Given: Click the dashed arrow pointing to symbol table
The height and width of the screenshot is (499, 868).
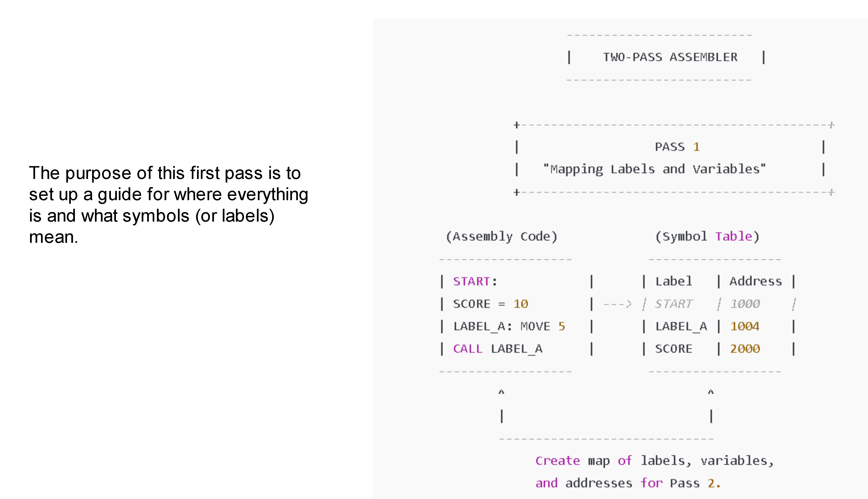Looking at the screenshot, I should pos(617,304).
